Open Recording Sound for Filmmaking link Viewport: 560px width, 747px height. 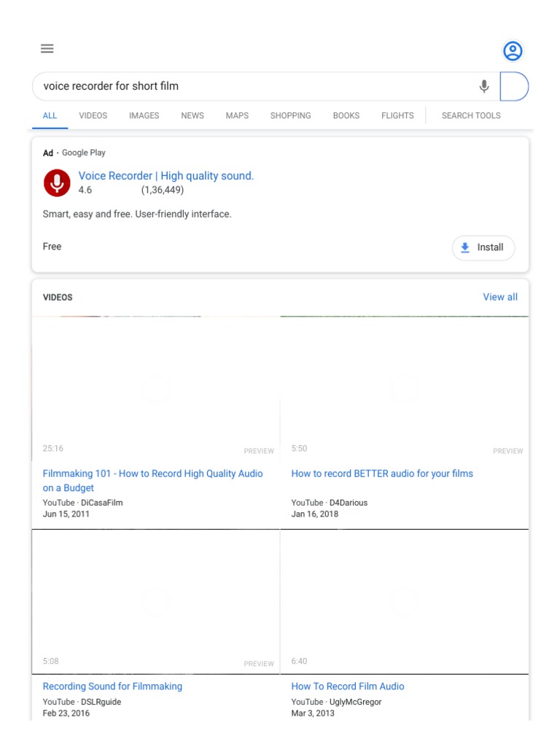tap(112, 686)
